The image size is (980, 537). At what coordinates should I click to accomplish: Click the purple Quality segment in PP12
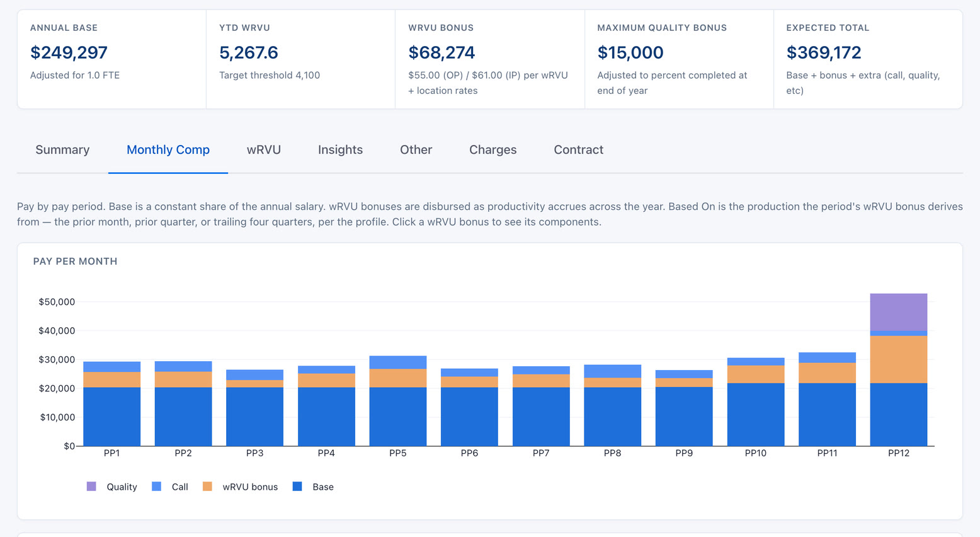point(899,312)
